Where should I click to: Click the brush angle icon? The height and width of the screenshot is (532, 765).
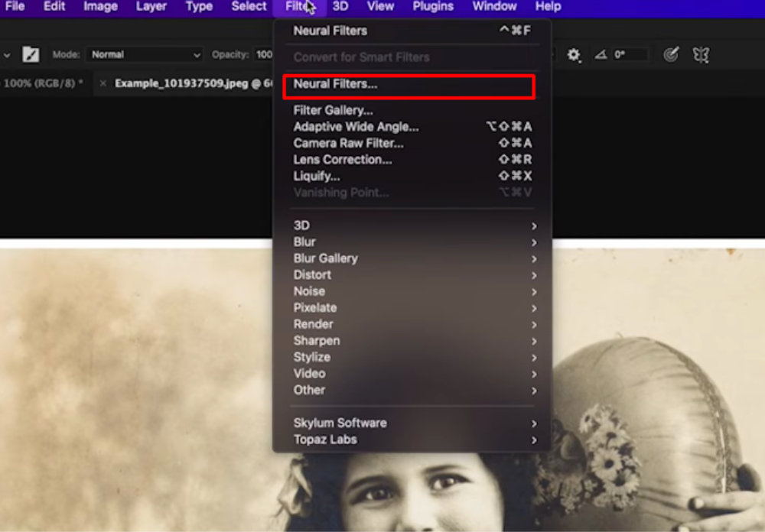pos(601,55)
